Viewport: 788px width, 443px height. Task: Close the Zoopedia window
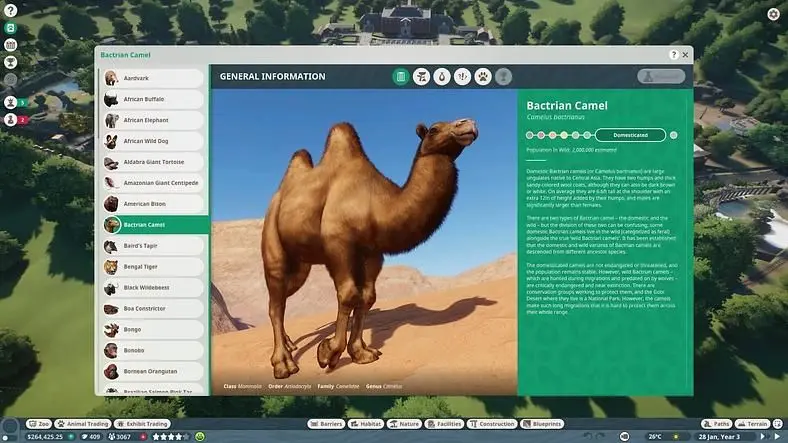[685, 55]
